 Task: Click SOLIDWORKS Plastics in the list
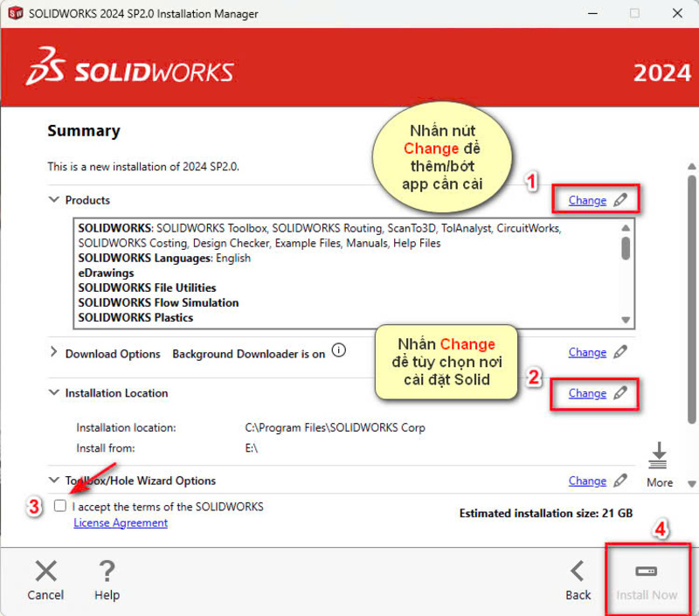coord(135,317)
